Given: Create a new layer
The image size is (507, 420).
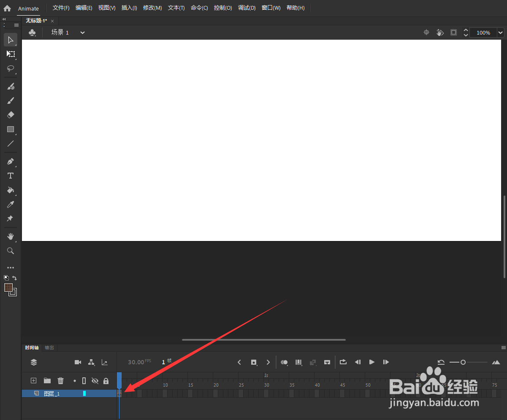Looking at the screenshot, I should (34, 381).
